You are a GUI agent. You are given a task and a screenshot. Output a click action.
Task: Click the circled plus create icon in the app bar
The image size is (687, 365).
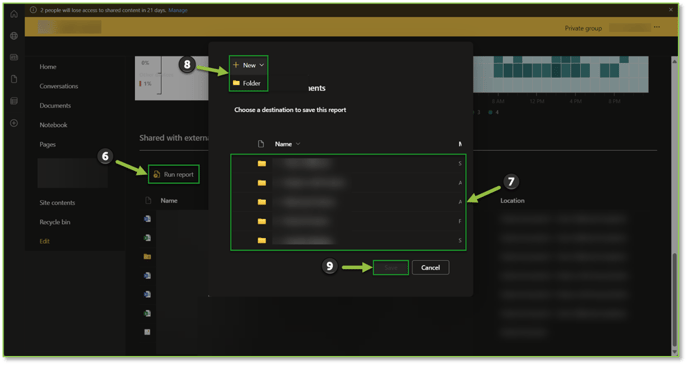(x=14, y=123)
